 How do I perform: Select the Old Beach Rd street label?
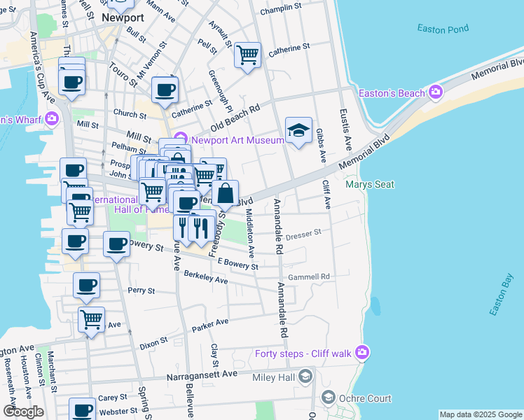tap(235, 118)
